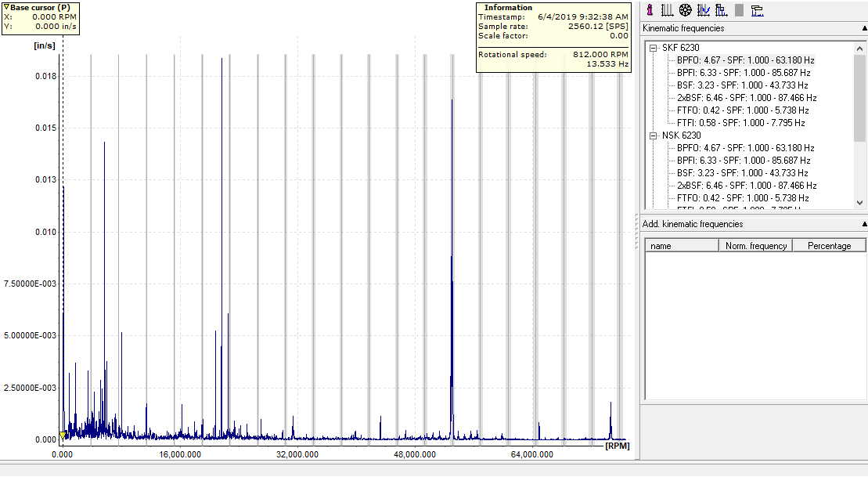Collapse the Kinematic frequencies panel arrow
This screenshot has height=477, width=868.
click(x=864, y=28)
